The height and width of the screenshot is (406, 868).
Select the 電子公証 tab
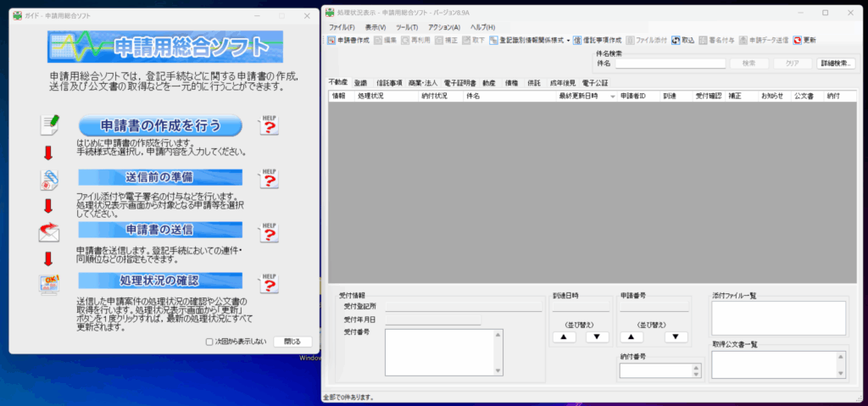point(594,83)
